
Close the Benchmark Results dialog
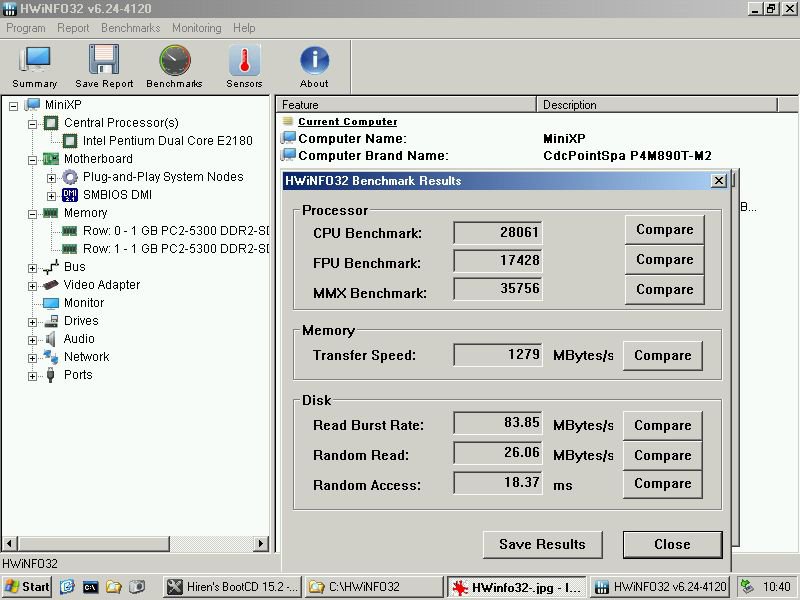pos(672,544)
